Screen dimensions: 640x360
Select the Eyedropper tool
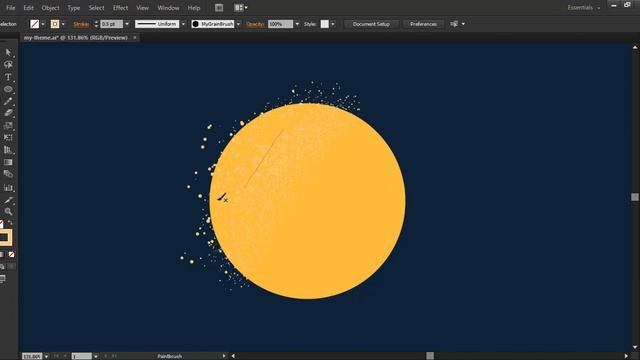point(8,200)
